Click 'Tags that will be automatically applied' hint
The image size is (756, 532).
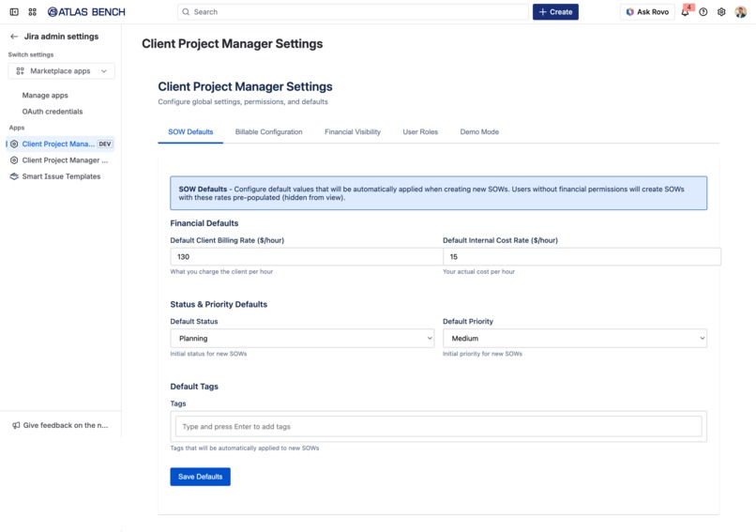pyautogui.click(x=245, y=448)
